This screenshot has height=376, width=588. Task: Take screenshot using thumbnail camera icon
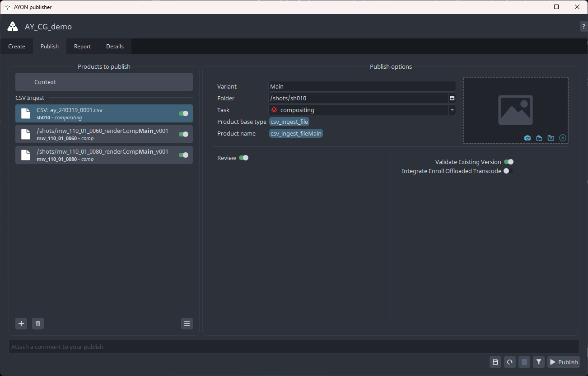[527, 138]
